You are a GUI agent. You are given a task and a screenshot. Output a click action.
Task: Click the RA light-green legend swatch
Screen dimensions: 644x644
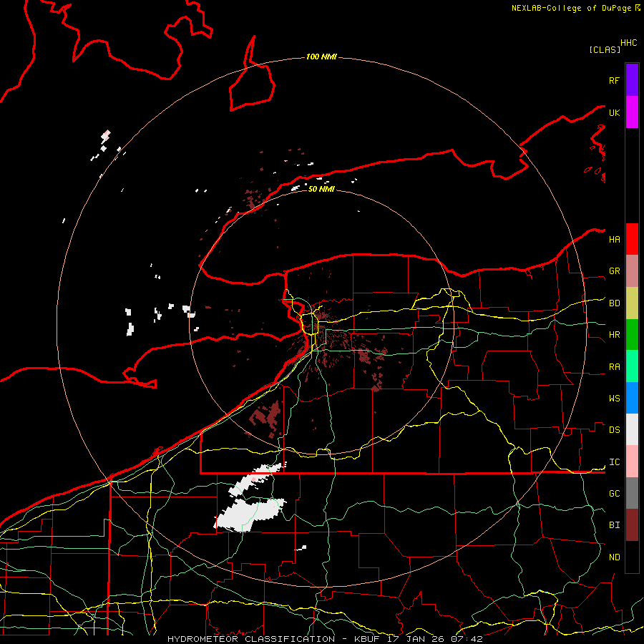[x=632, y=366]
